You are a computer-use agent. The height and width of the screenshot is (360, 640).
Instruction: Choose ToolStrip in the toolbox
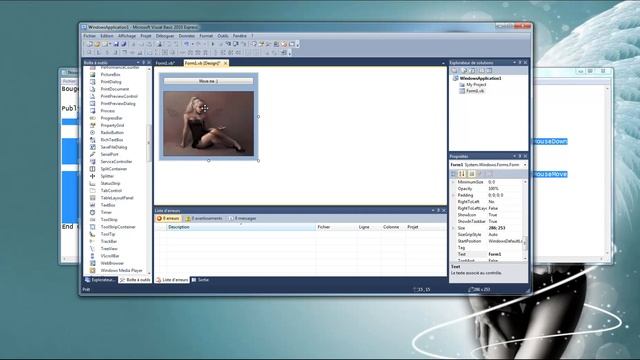(x=109, y=220)
